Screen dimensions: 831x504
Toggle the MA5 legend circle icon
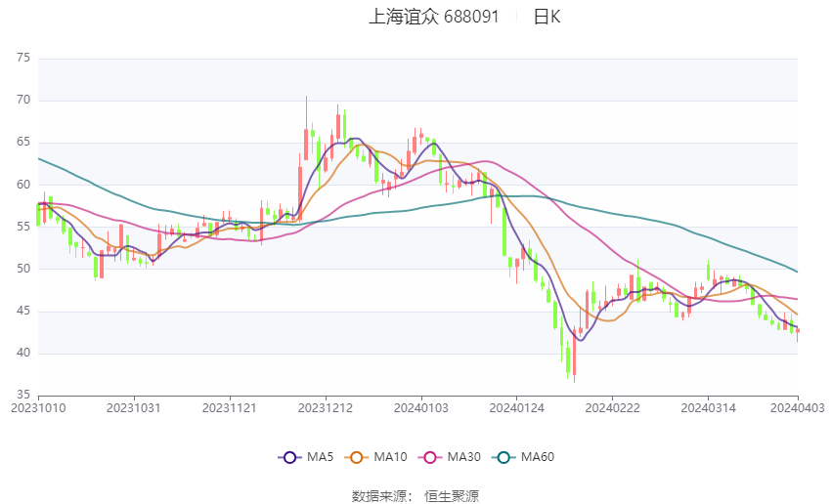coord(289,457)
